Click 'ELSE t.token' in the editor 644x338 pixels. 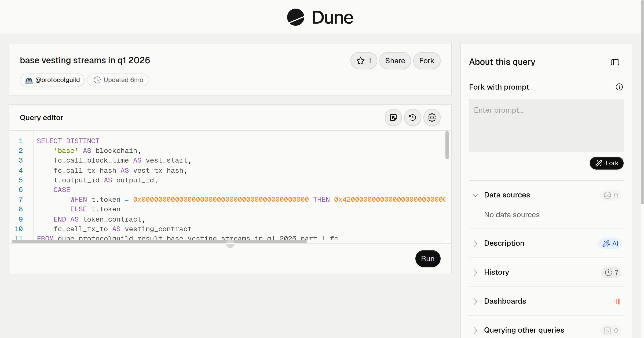[95, 209]
